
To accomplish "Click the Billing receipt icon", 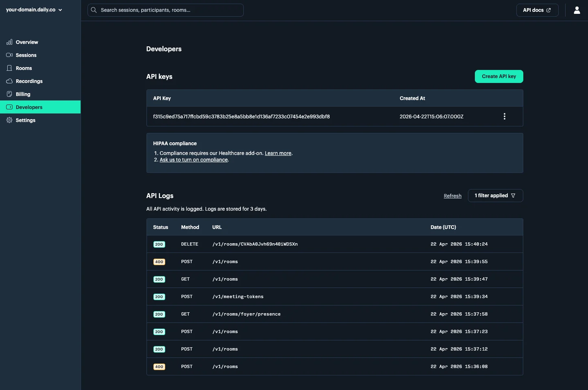I will click(9, 94).
